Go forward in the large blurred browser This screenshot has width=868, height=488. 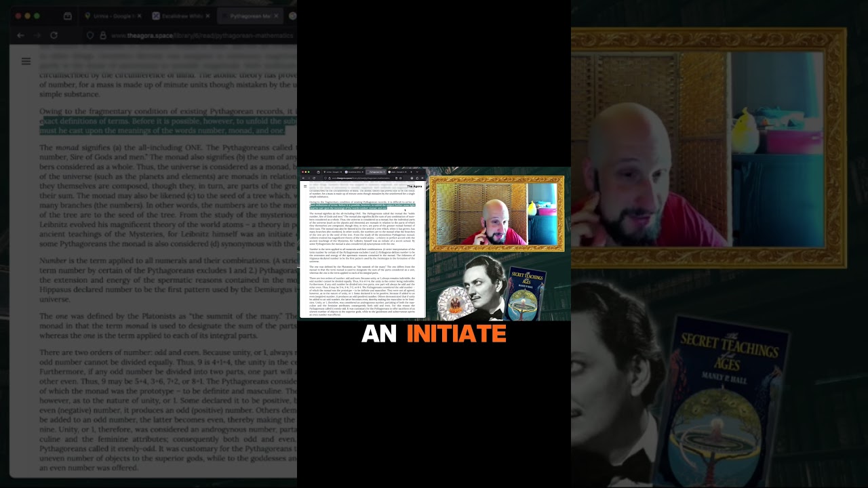[x=37, y=35]
